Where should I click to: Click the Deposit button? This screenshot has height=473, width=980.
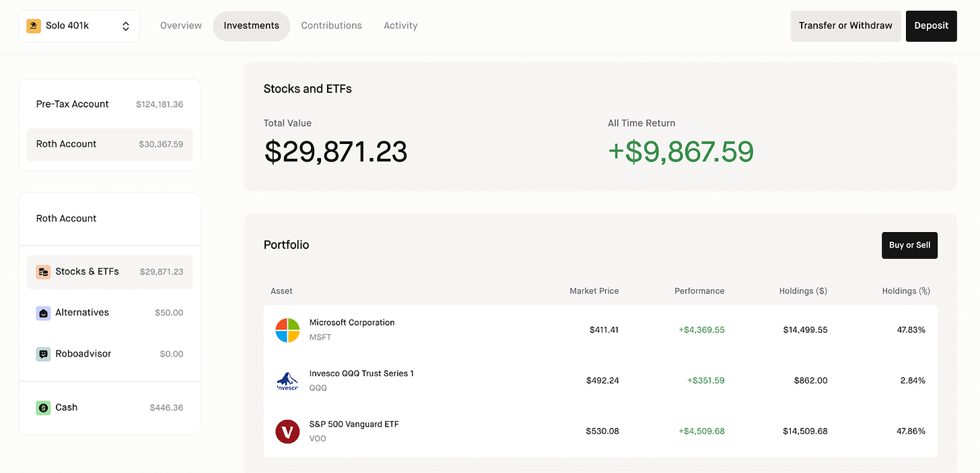click(932, 26)
